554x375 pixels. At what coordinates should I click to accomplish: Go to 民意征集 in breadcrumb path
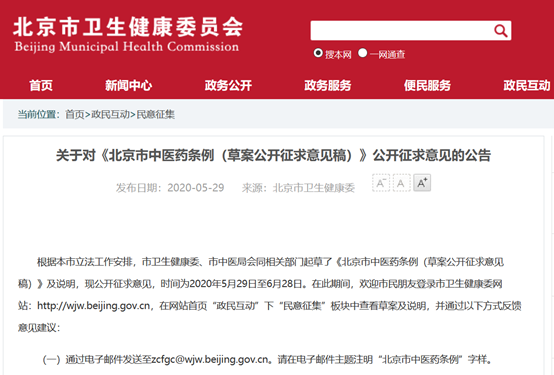(x=155, y=115)
